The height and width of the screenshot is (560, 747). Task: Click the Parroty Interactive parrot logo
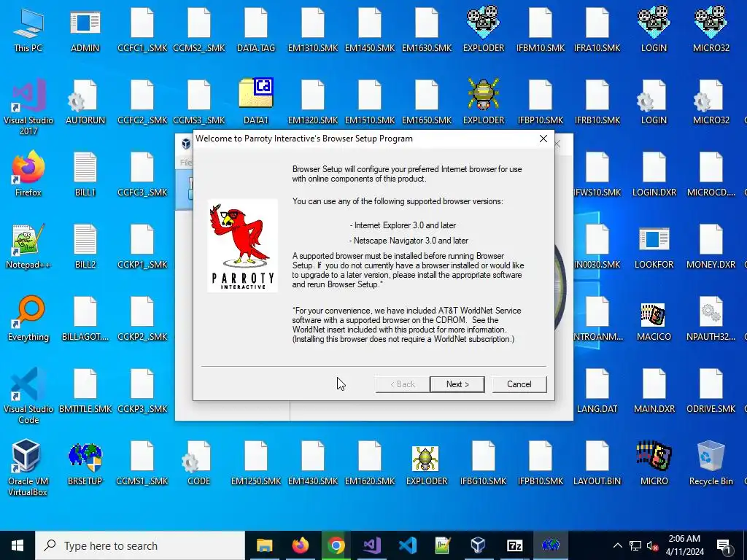242,245
